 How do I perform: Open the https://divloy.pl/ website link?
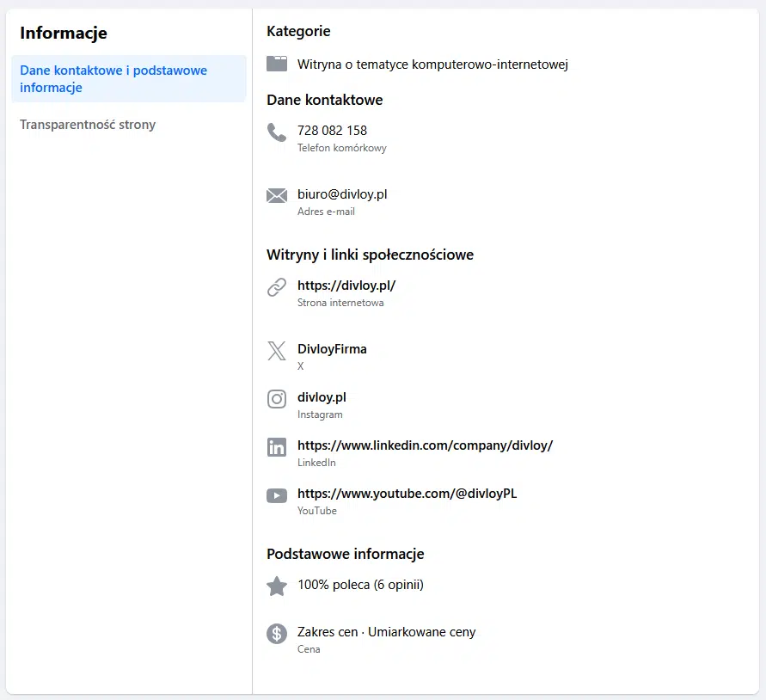[x=346, y=286]
